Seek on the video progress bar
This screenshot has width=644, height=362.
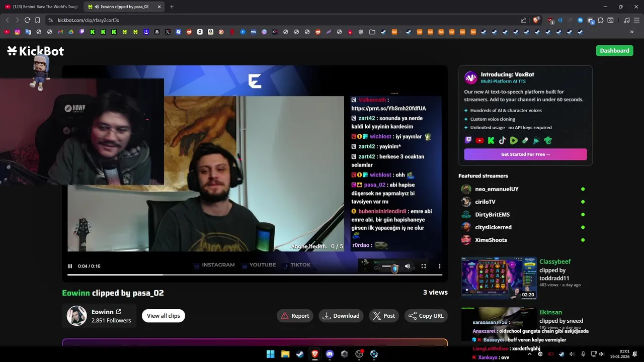tap(255, 275)
